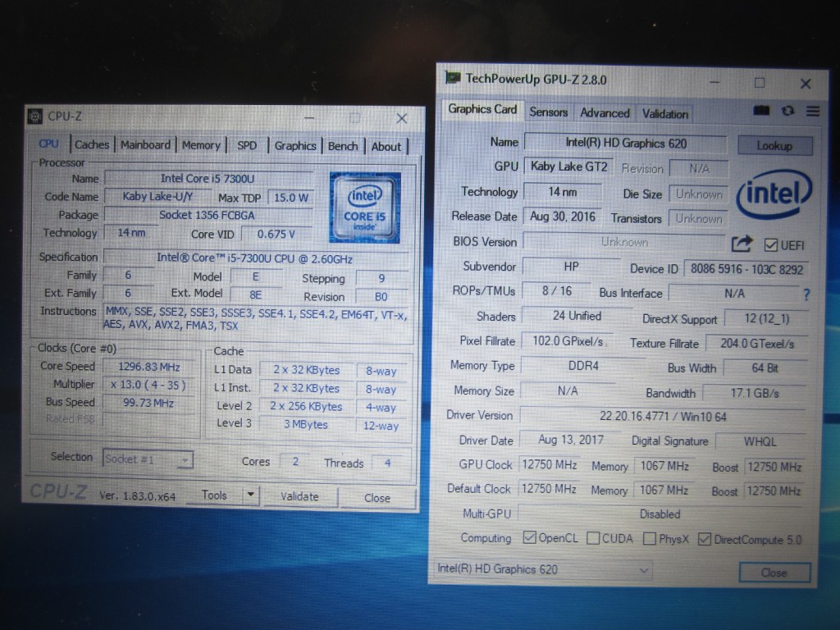This screenshot has width=840, height=630.
Task: Click the Close button in CPU-Z
Action: pyautogui.click(x=377, y=498)
